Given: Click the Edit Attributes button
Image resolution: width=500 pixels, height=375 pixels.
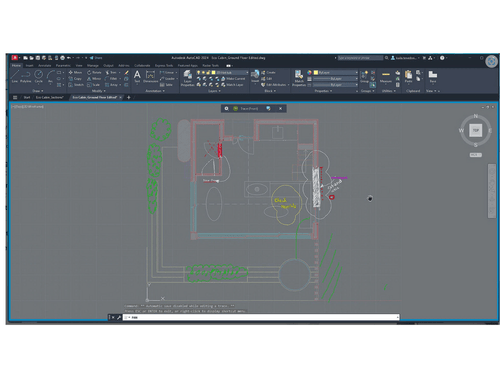Looking at the screenshot, I should tap(274, 85).
